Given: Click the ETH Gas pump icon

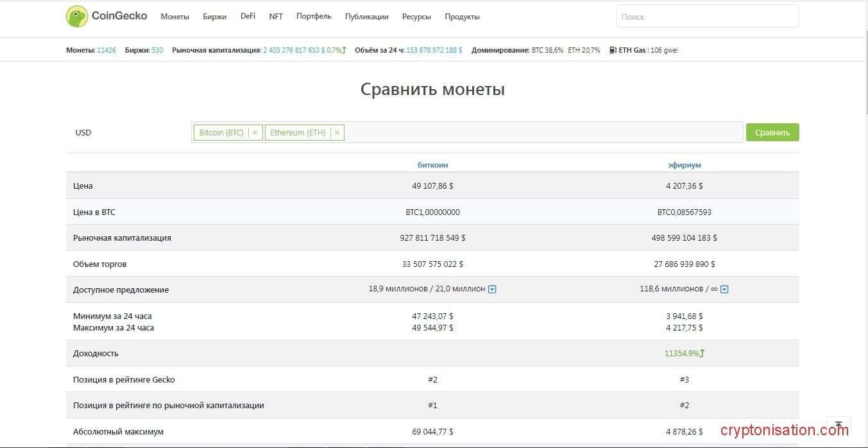Looking at the screenshot, I should [x=613, y=50].
